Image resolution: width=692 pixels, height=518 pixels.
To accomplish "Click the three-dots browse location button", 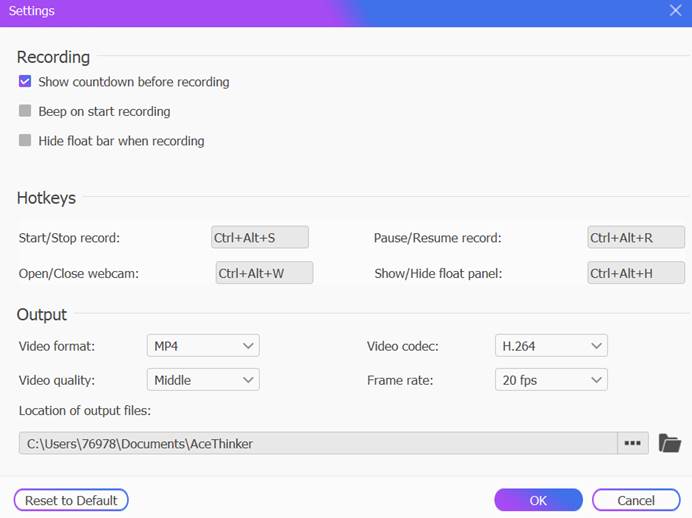I will point(632,443).
